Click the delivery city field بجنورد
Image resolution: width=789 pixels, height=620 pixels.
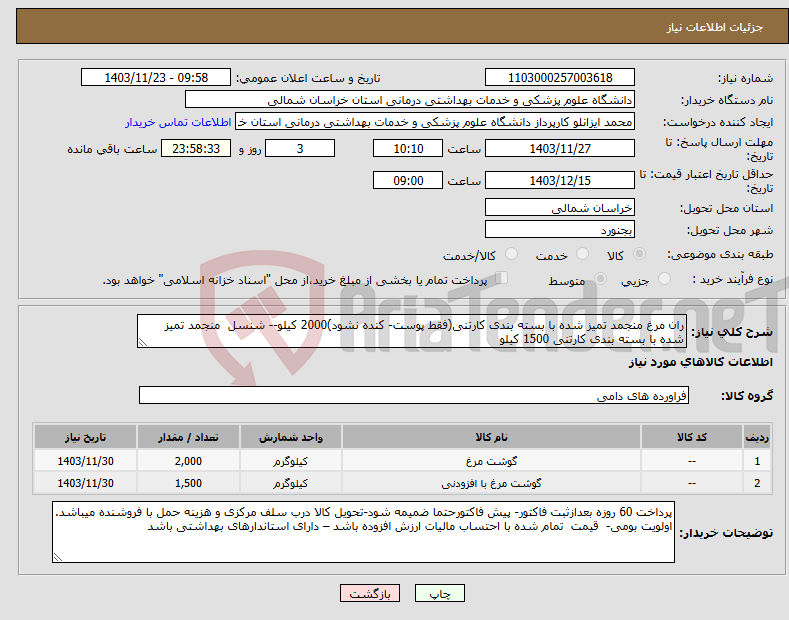pyautogui.click(x=560, y=229)
